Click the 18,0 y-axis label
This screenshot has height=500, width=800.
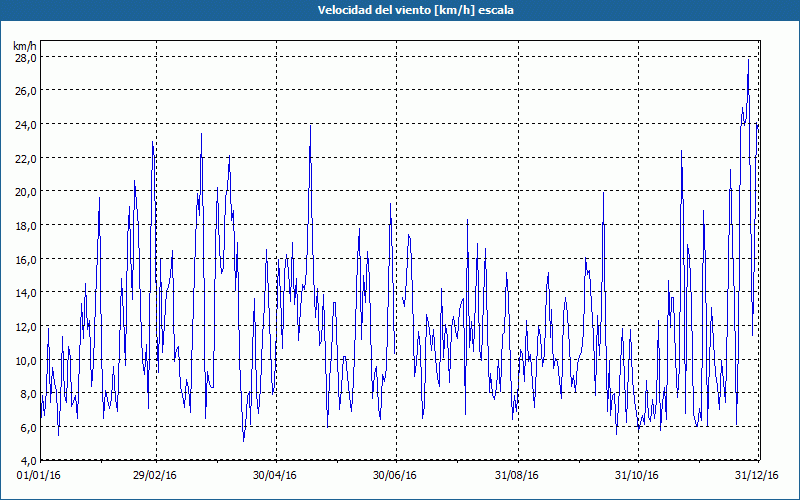(25, 226)
